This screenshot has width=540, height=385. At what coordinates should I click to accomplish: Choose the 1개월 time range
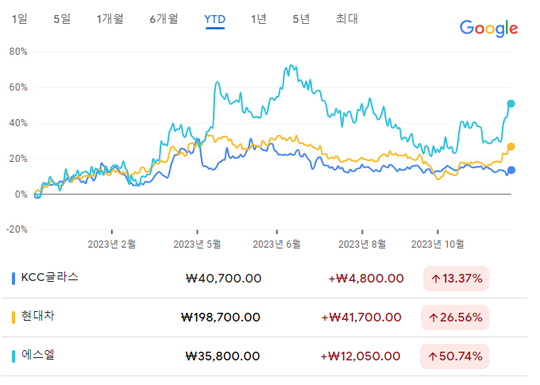(x=110, y=19)
